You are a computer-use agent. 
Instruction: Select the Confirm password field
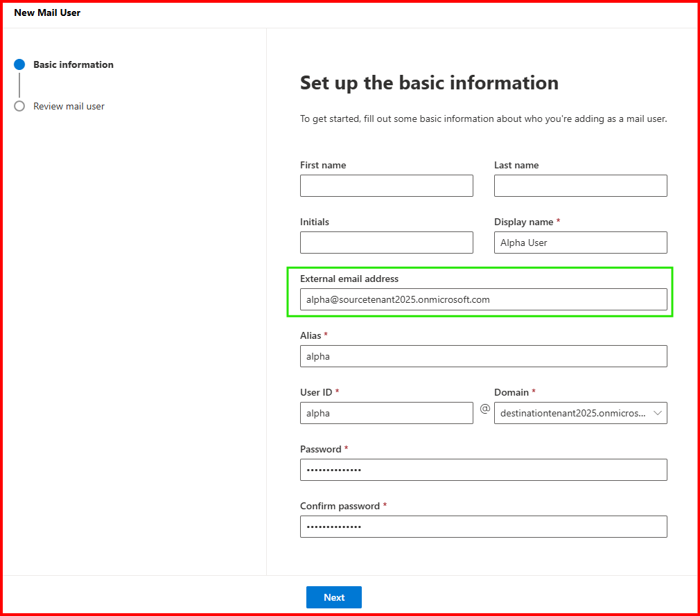483,527
